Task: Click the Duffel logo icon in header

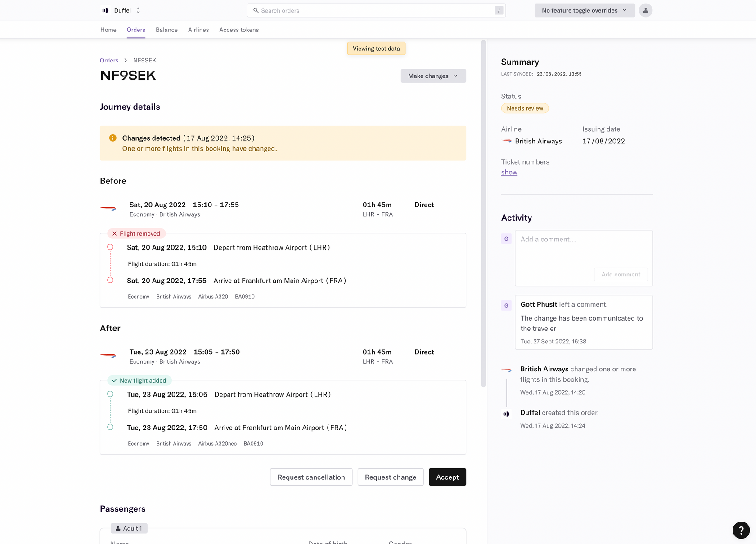Action: tap(105, 10)
